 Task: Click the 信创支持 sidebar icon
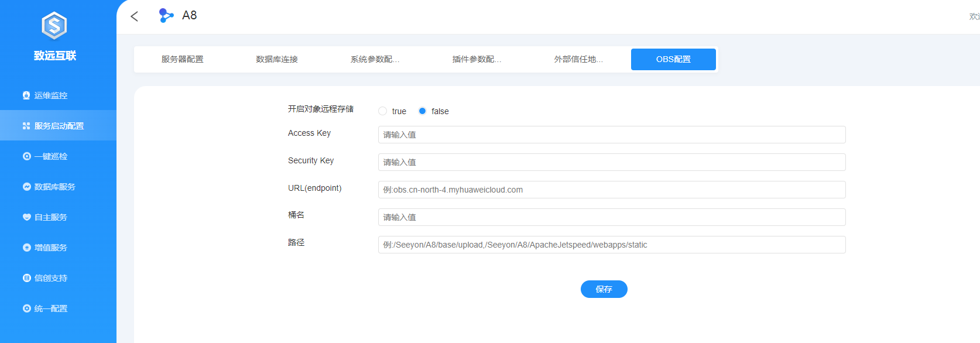tap(26, 278)
